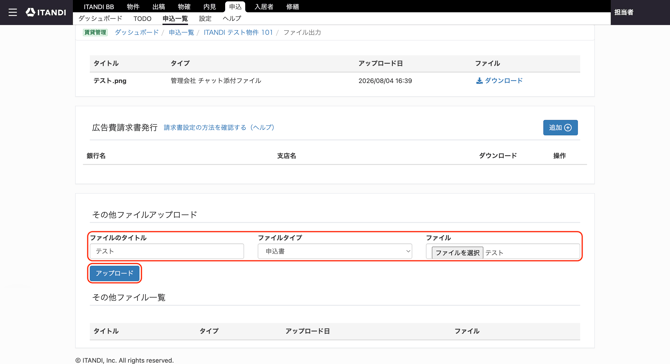
Task: Open the 物件 top menu
Action: point(133,7)
